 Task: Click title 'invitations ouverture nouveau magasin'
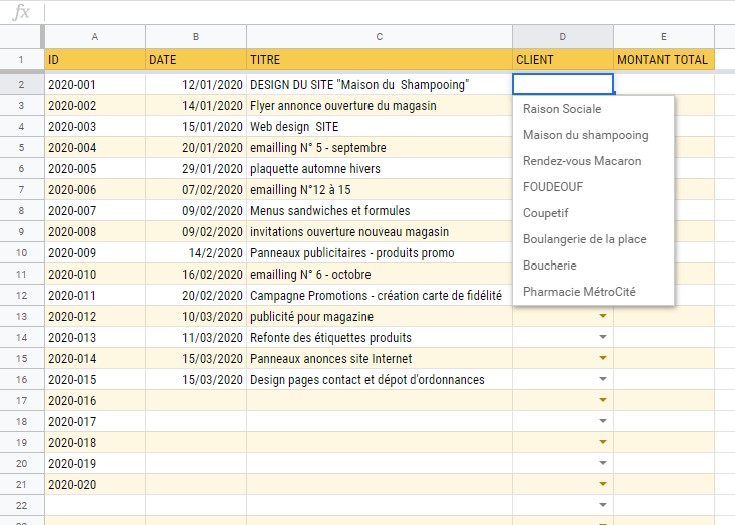coord(379,232)
